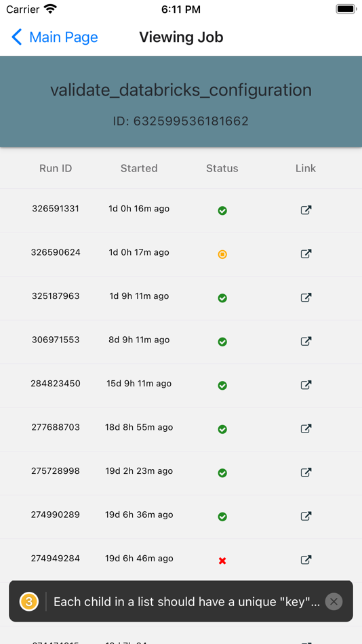
Task: Click the Status column header
Action: [222, 168]
